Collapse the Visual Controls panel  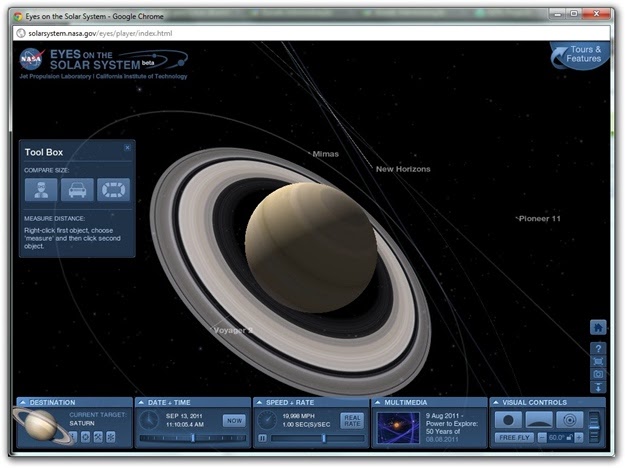495,403
